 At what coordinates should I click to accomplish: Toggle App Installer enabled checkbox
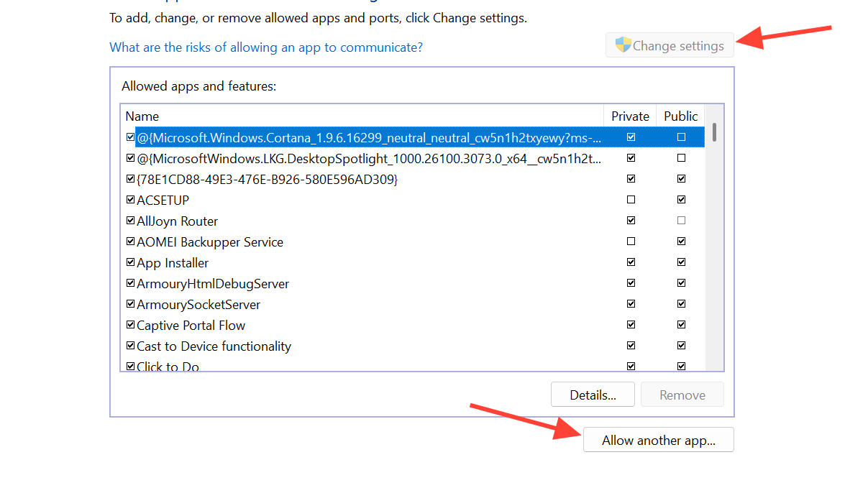click(130, 262)
